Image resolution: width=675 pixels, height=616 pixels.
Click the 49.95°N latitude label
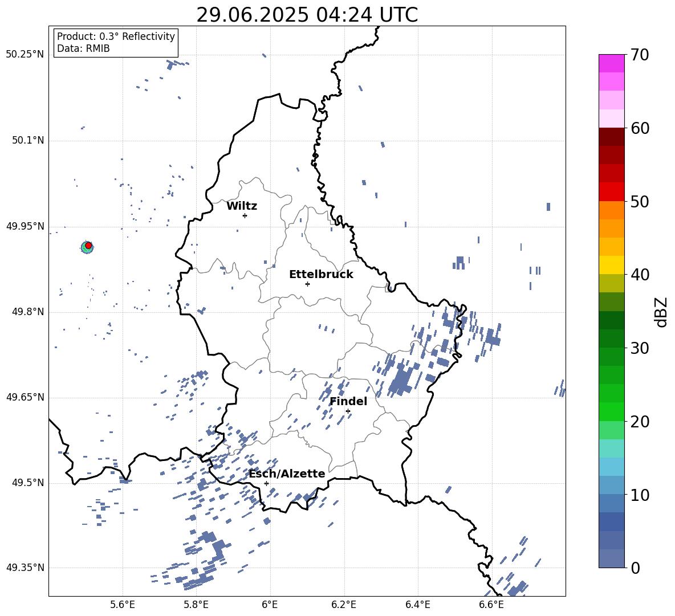pos(25,226)
